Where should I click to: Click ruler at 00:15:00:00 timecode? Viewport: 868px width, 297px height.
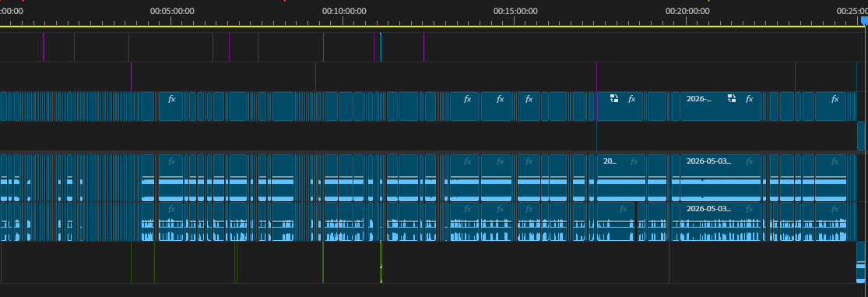coord(516,11)
